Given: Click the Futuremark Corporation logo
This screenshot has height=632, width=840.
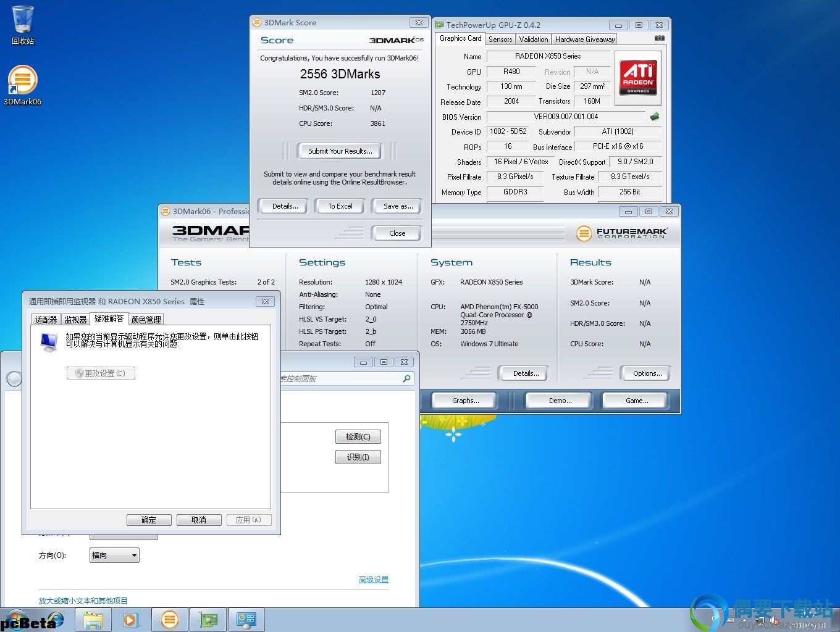Looking at the screenshot, I should [621, 233].
